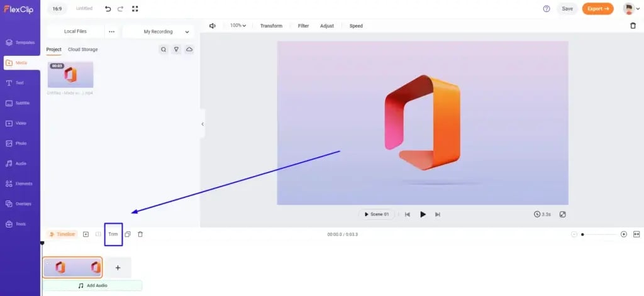Delete scene using timeline trash icon
The image size is (644, 296).
pos(140,234)
